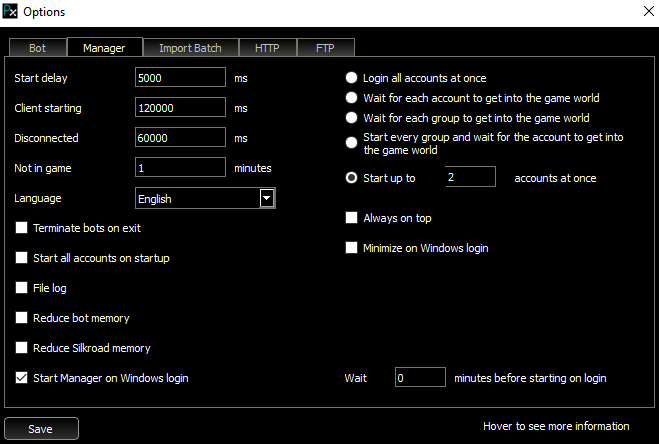Switch to the Bot tab
The height and width of the screenshot is (444, 659).
coord(37,47)
